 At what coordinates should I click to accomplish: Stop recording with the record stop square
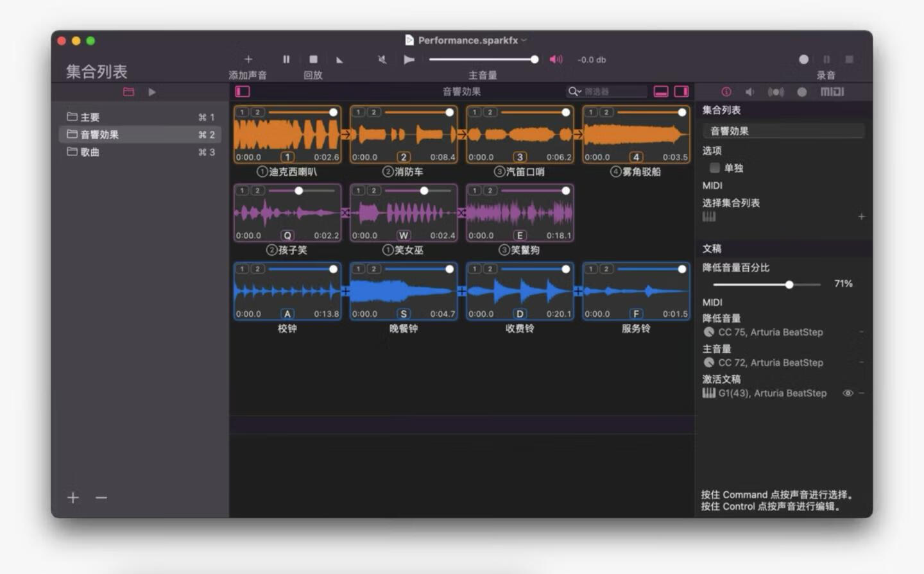pyautogui.click(x=849, y=59)
